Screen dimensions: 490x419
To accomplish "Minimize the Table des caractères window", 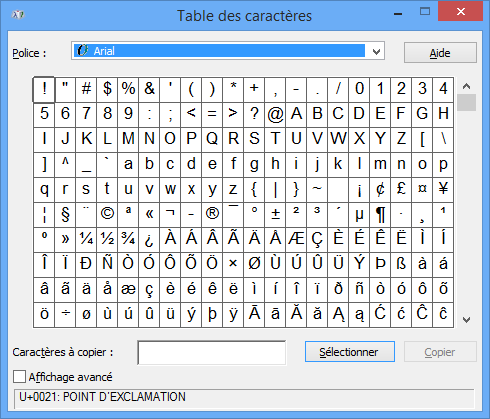I will (398, 14).
